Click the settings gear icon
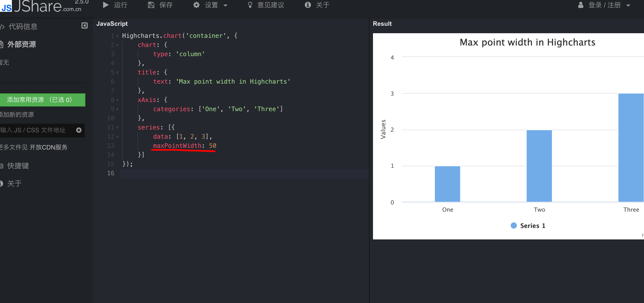This screenshot has height=303, width=644. [196, 5]
